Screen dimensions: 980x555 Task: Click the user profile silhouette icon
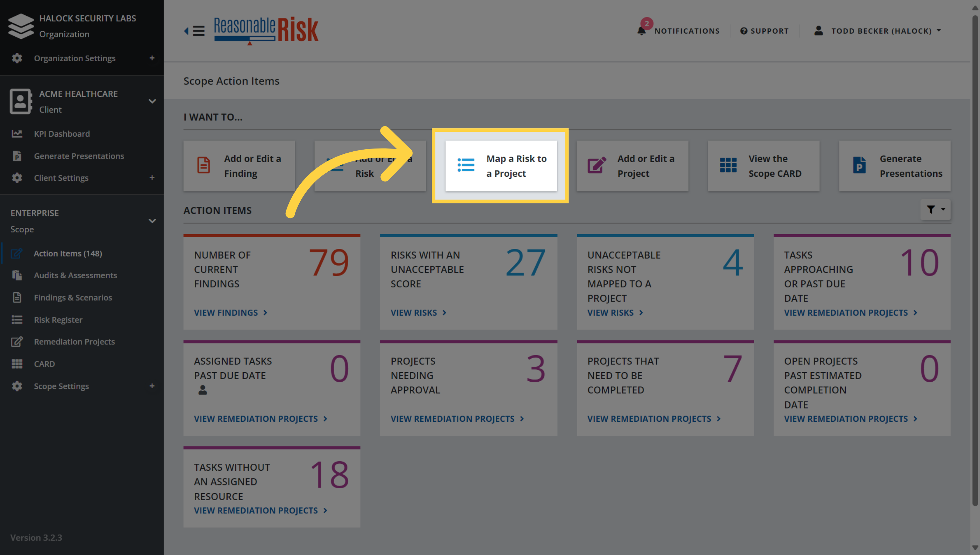pos(818,30)
